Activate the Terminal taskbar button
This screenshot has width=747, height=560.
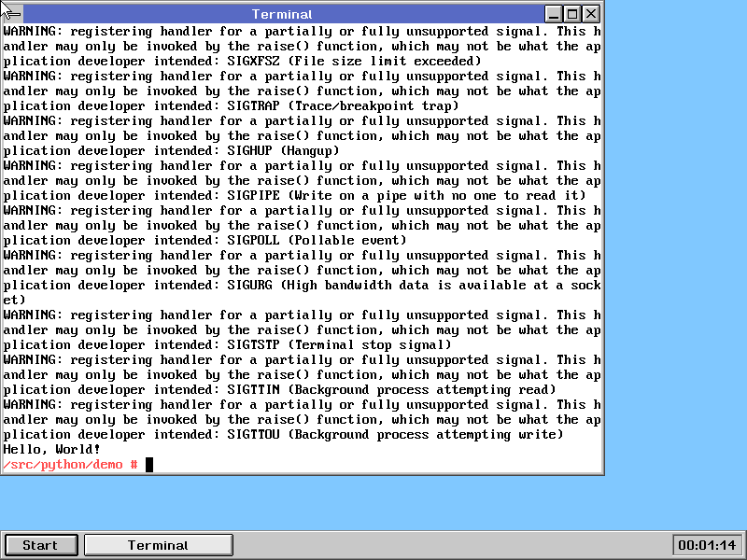coord(158,545)
